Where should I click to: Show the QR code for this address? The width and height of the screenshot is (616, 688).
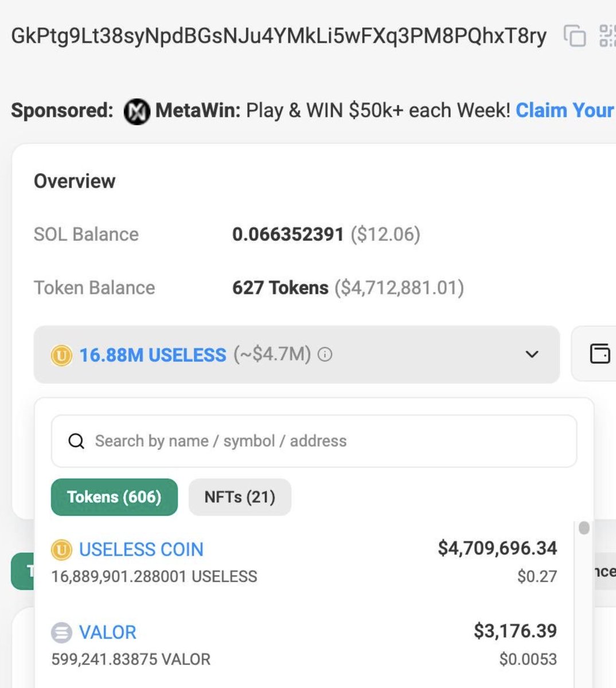pyautogui.click(x=607, y=36)
